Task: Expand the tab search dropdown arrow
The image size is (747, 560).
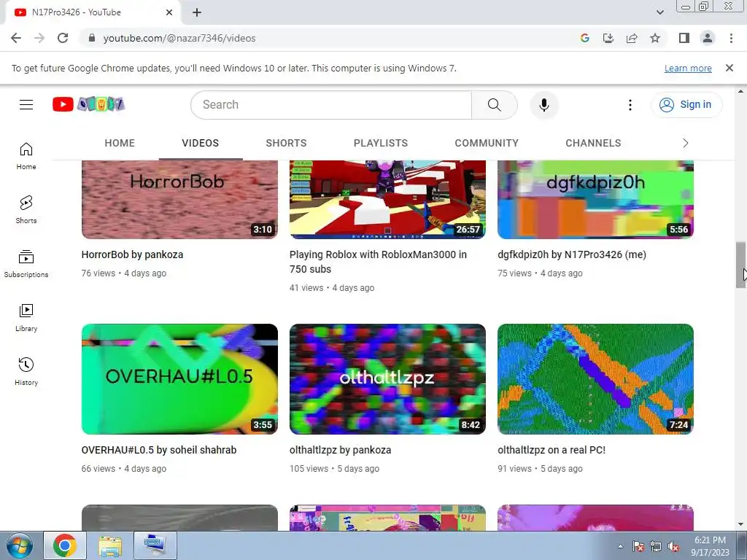Action: (x=659, y=12)
